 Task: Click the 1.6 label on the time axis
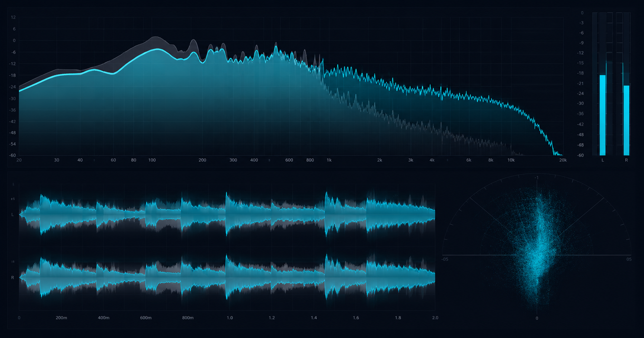pyautogui.click(x=356, y=318)
